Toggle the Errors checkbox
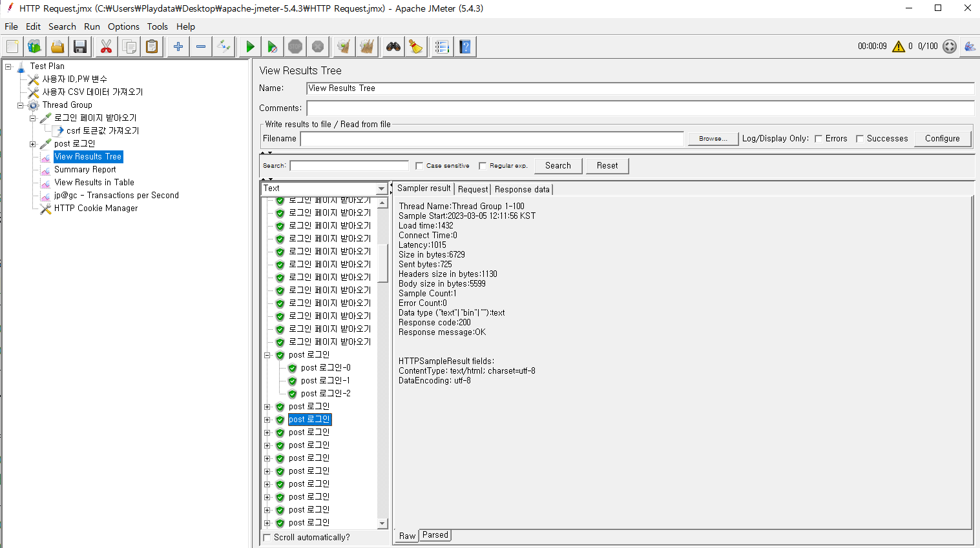This screenshot has height=548, width=980. (x=818, y=139)
